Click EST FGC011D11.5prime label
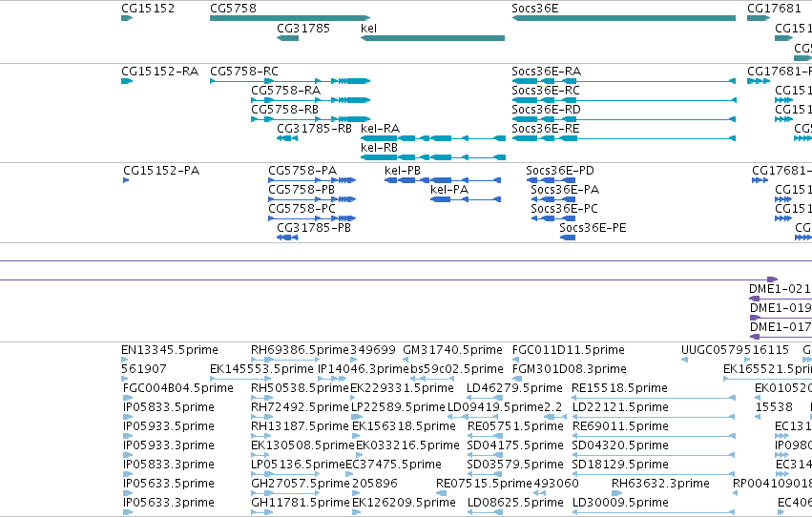This screenshot has width=812, height=517. pyautogui.click(x=568, y=350)
